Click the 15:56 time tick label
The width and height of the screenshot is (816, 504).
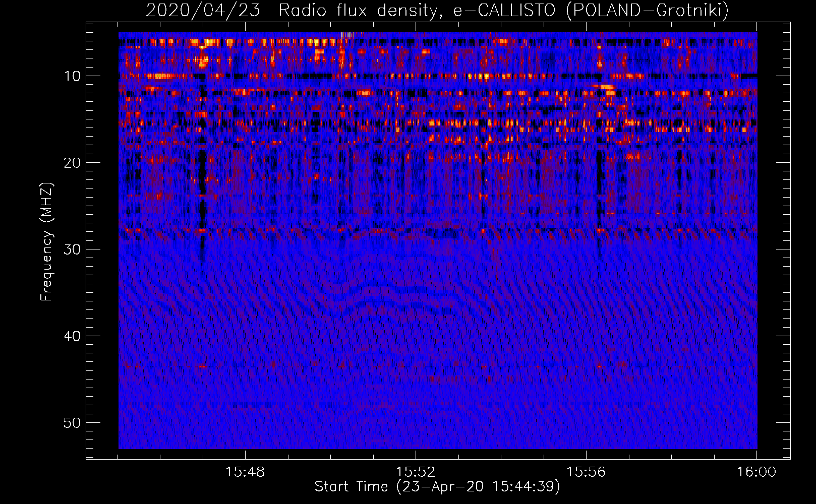point(586,472)
